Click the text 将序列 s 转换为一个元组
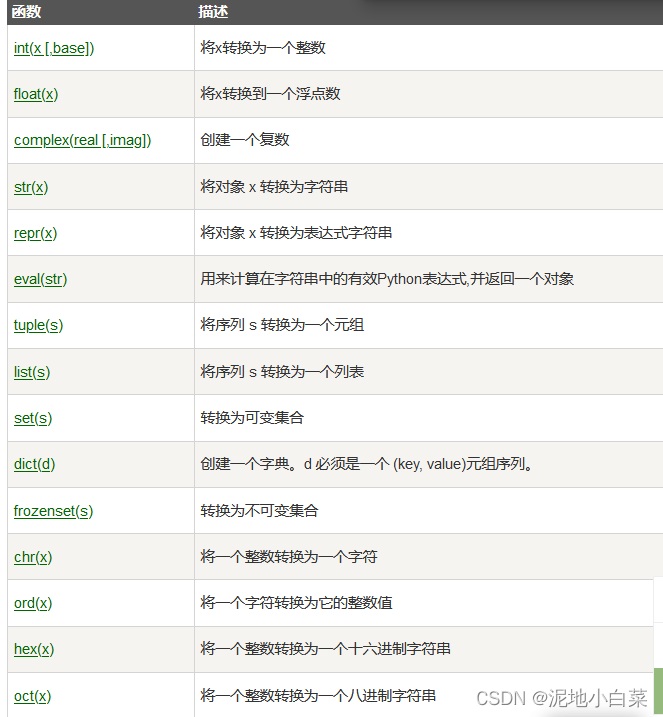The width and height of the screenshot is (663, 717). [282, 325]
